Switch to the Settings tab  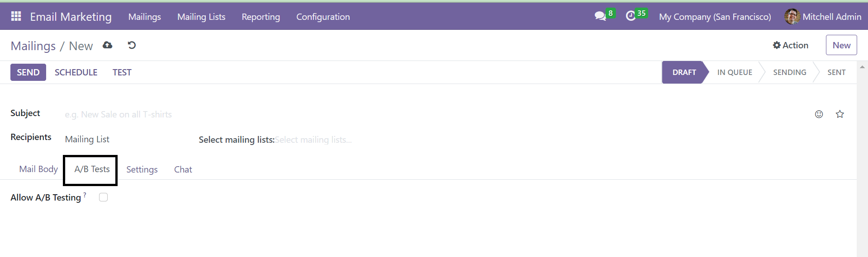[142, 169]
